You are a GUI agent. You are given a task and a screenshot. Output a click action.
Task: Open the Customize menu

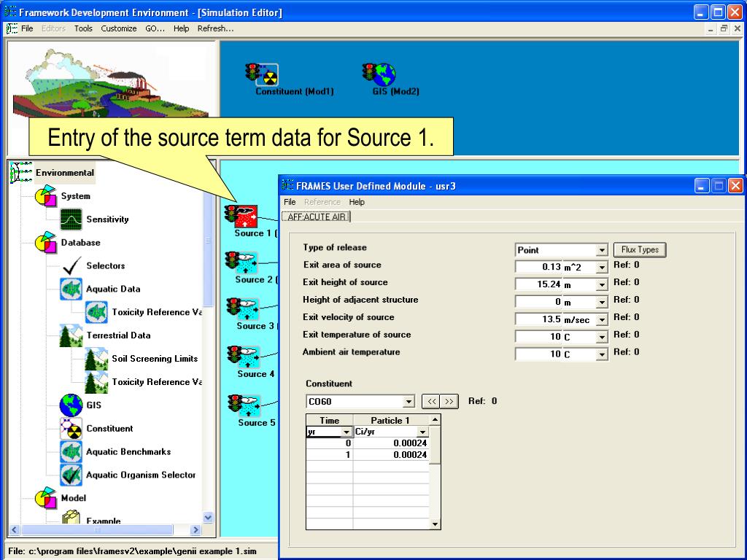click(119, 28)
